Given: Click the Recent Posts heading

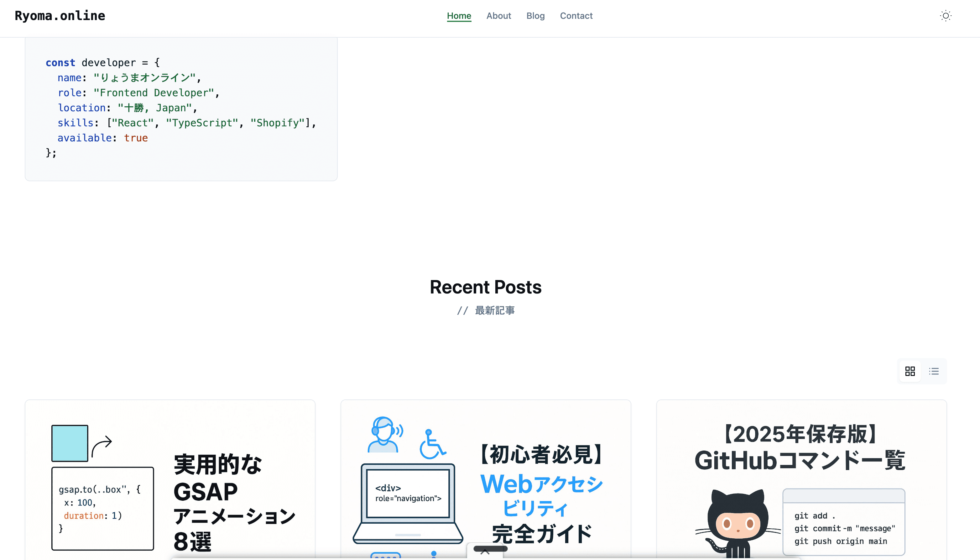Looking at the screenshot, I should pyautogui.click(x=485, y=287).
